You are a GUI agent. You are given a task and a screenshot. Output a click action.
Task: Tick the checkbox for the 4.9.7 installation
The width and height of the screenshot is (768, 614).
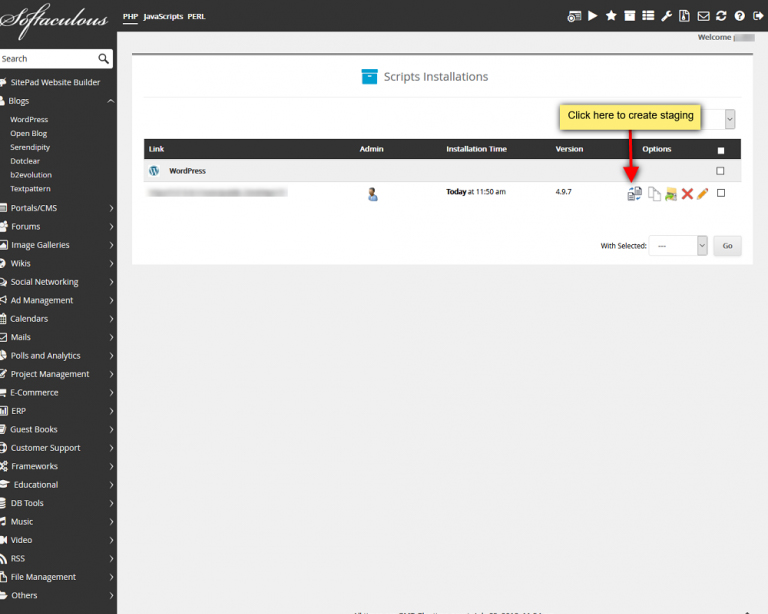(720, 193)
